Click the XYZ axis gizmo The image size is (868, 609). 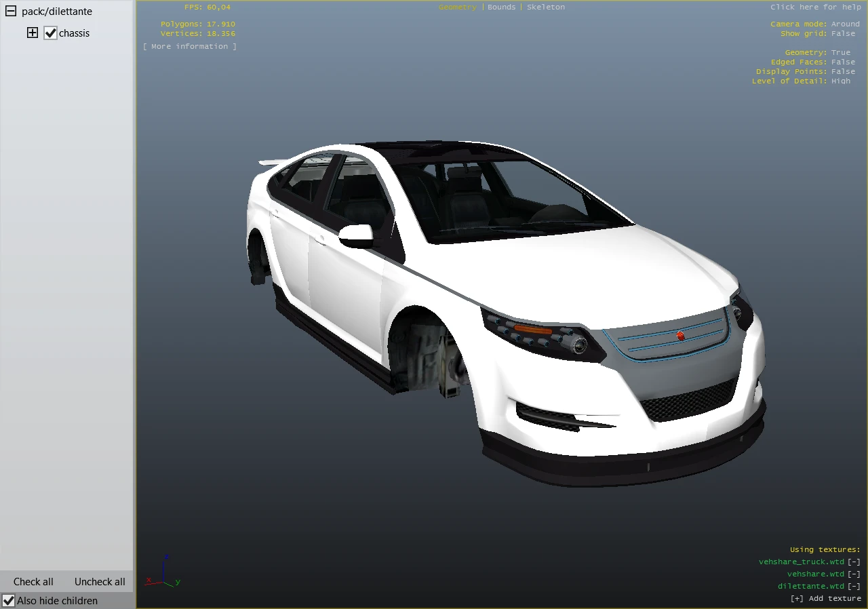(163, 573)
